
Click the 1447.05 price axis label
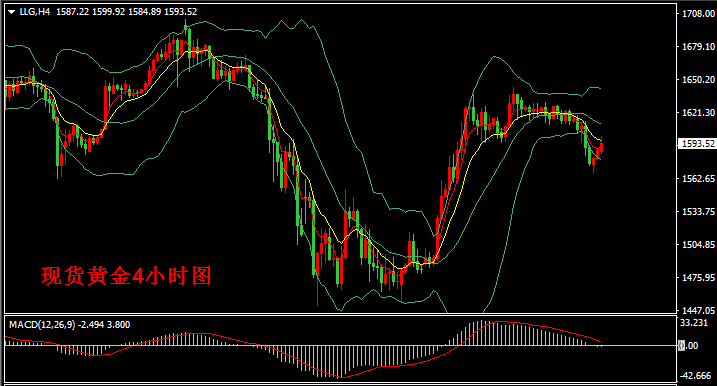click(698, 311)
